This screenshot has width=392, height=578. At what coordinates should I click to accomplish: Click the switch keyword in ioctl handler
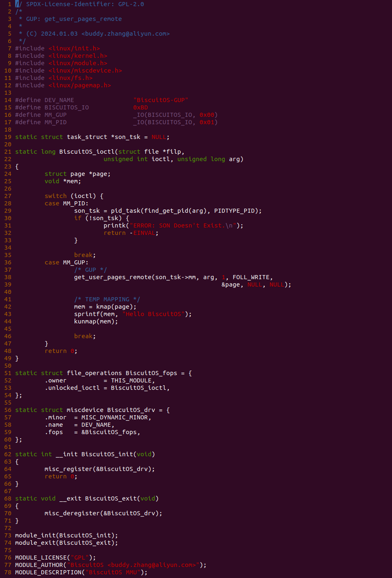point(55,196)
